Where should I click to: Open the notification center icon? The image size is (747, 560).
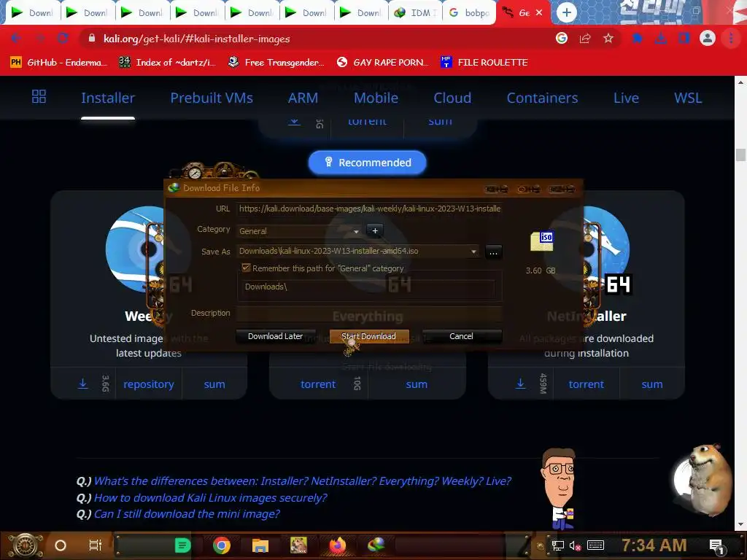(716, 546)
